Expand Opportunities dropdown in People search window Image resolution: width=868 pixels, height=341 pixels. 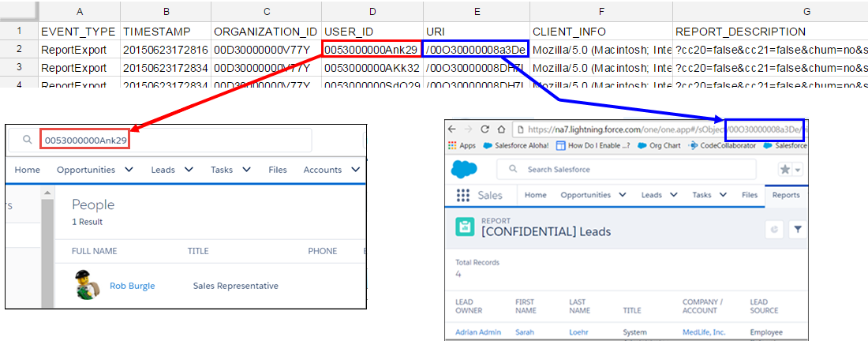tap(129, 170)
